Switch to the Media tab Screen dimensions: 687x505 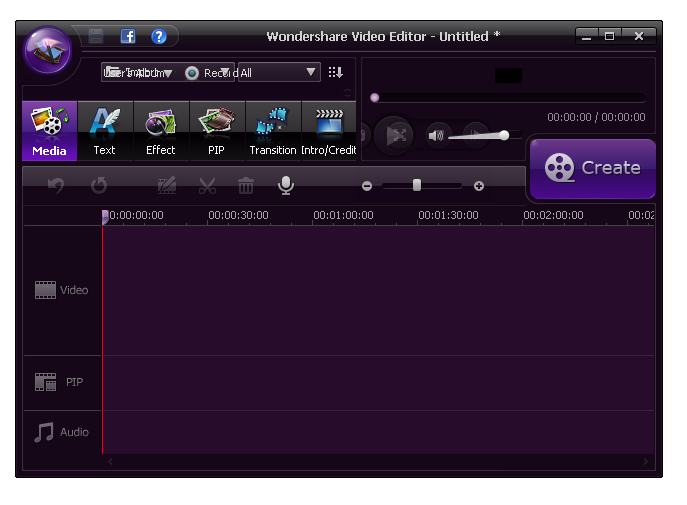click(50, 131)
